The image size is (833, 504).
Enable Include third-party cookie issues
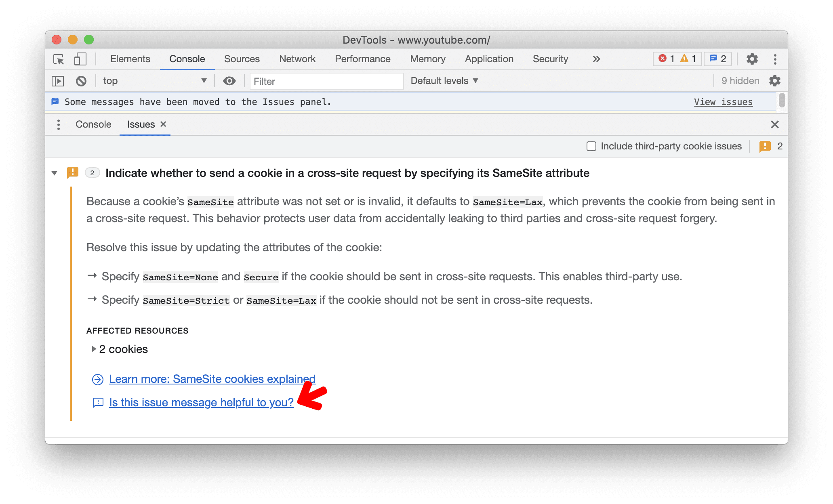(593, 146)
